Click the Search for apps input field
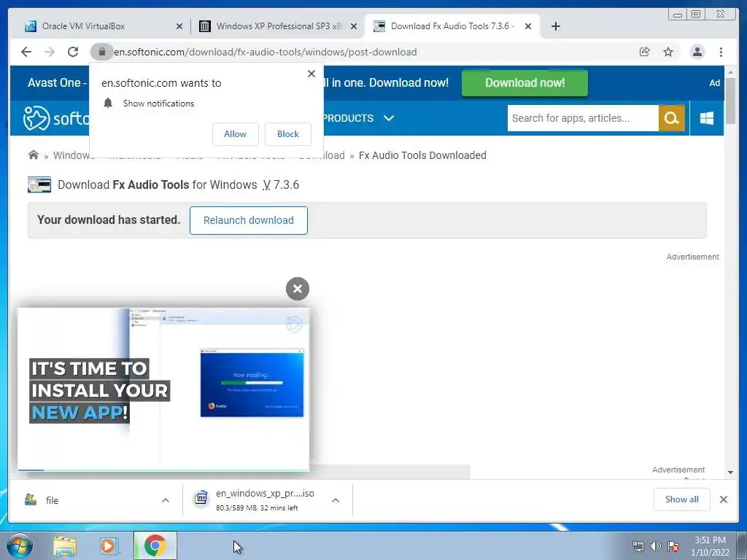Viewport: 747px width, 560px height. [583, 118]
